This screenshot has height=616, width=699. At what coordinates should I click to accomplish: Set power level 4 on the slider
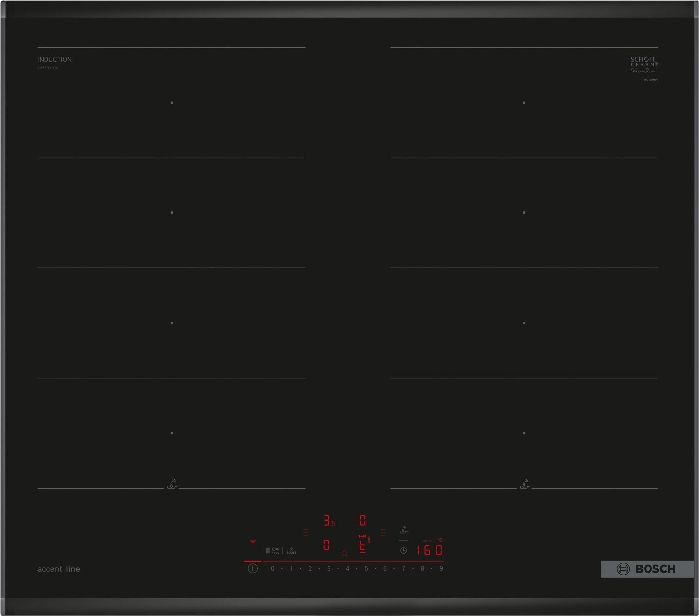coord(347,568)
